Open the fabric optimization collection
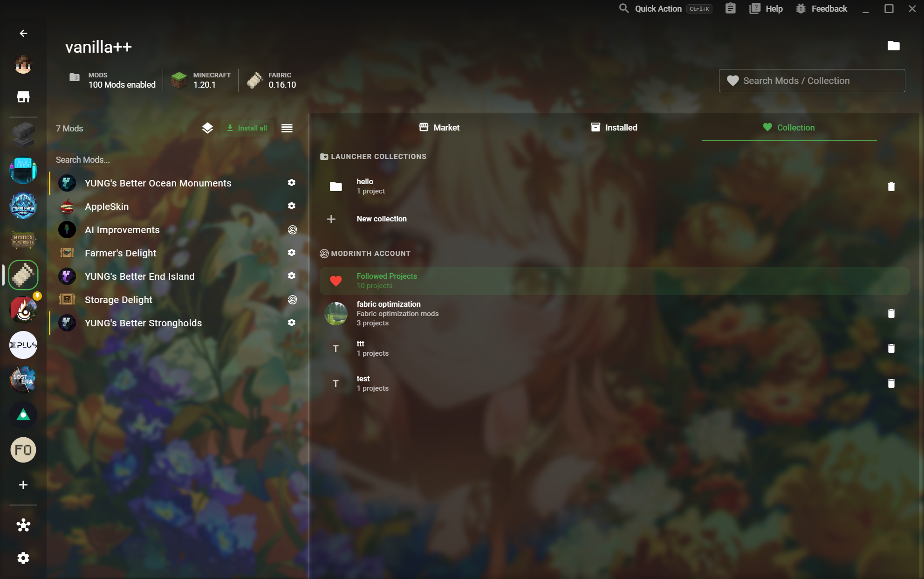924x579 pixels. pos(614,313)
